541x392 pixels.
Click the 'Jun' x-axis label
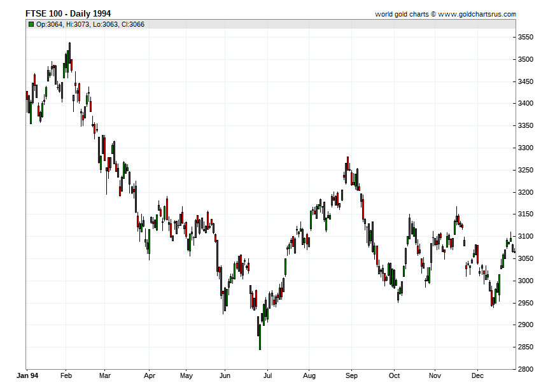[225, 375]
